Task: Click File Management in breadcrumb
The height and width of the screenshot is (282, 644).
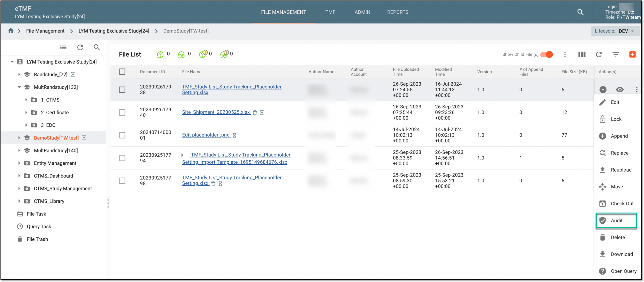Action: (45, 31)
